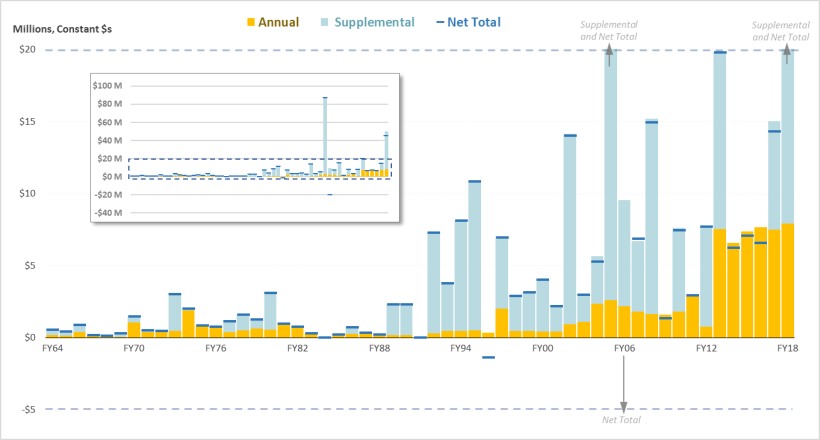Select the Net Total legend label
Screen dimensions: 820x440
476,22
